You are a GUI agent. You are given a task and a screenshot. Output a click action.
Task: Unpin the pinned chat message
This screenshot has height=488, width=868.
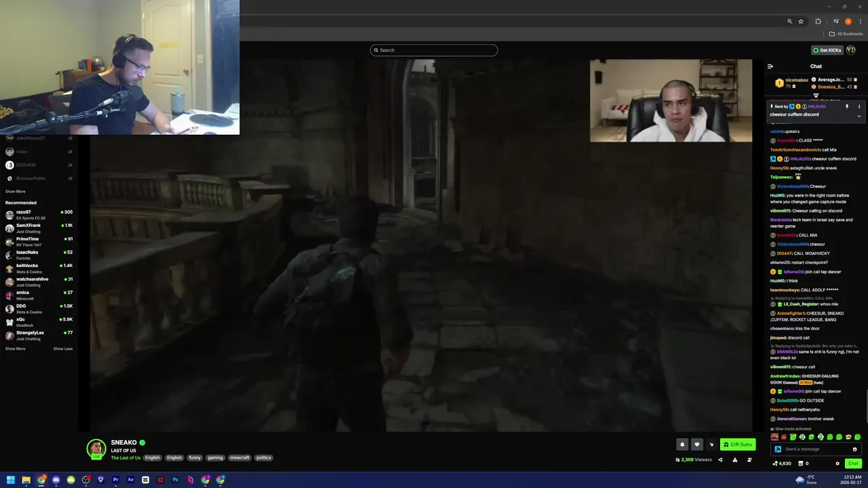pos(846,106)
